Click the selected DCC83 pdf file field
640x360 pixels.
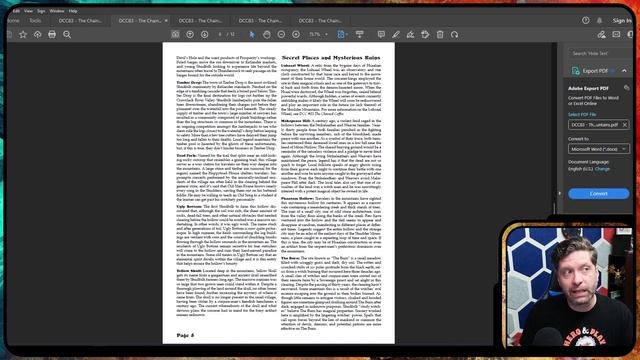(x=598, y=125)
